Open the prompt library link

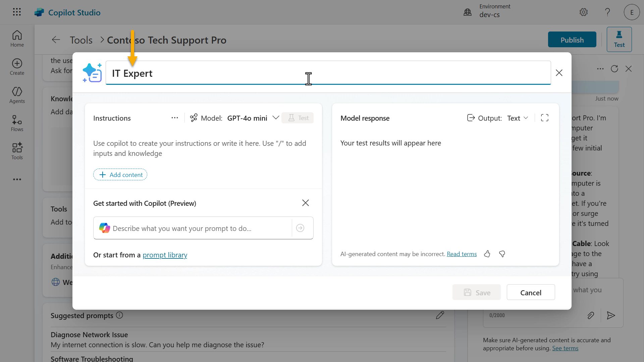(x=165, y=255)
